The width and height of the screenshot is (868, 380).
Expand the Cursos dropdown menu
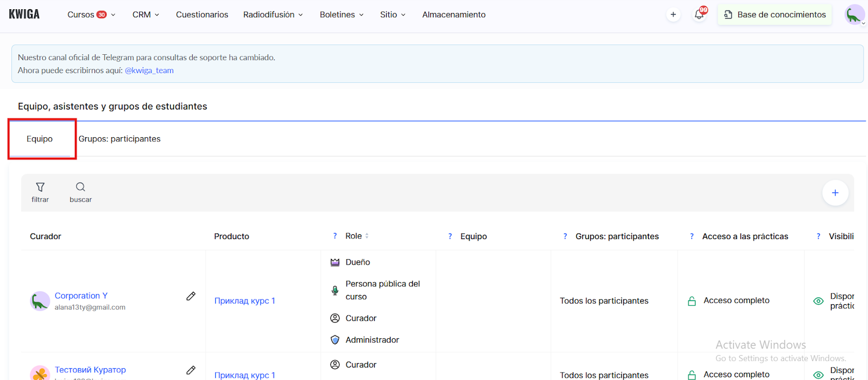point(91,15)
